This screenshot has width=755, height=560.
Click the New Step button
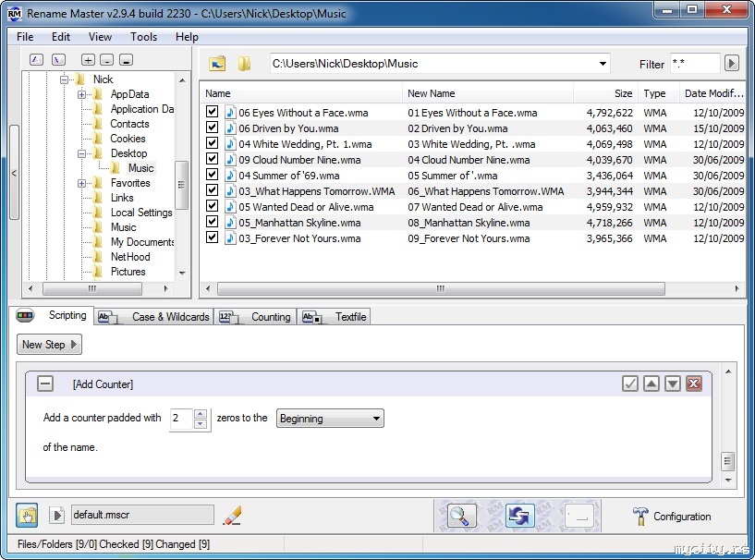pyautogui.click(x=49, y=345)
